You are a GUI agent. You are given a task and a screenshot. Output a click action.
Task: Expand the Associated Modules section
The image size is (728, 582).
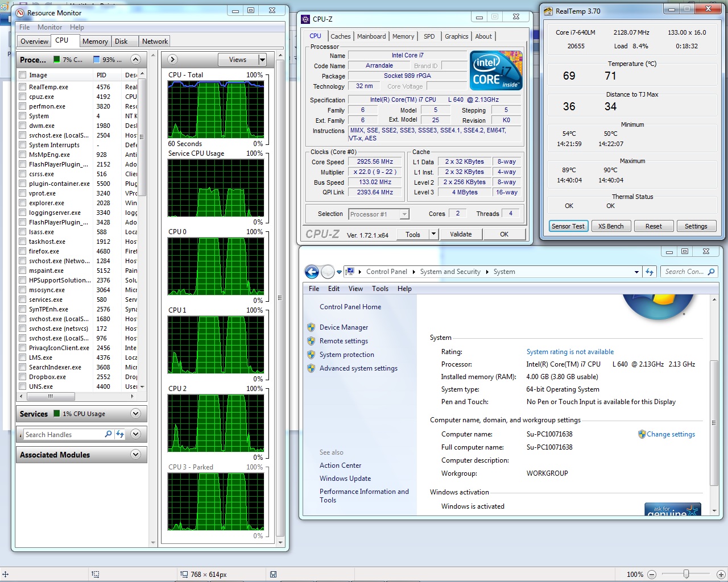pyautogui.click(x=135, y=455)
